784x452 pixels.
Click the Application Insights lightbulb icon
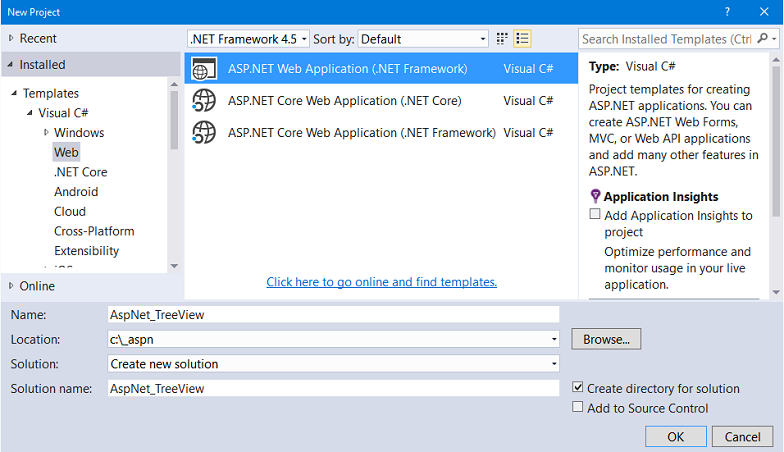(x=595, y=196)
